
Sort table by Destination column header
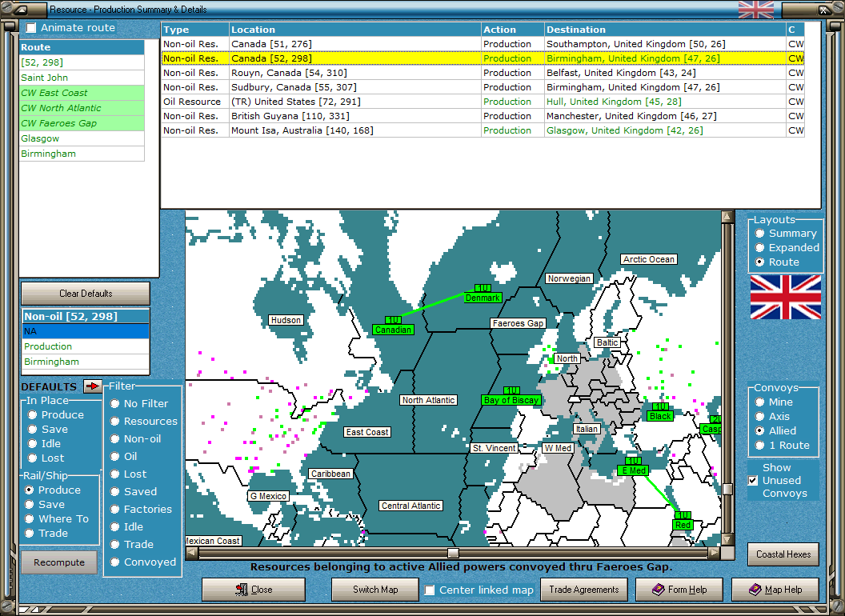pyautogui.click(x=664, y=30)
